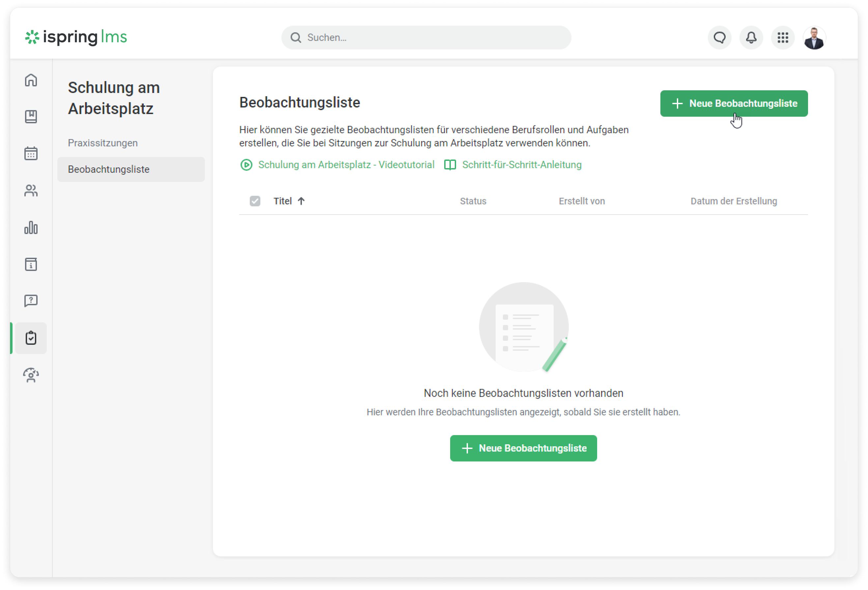Click top Neue Beobachtungsliste button
The width and height of the screenshot is (868, 590).
pos(734,103)
